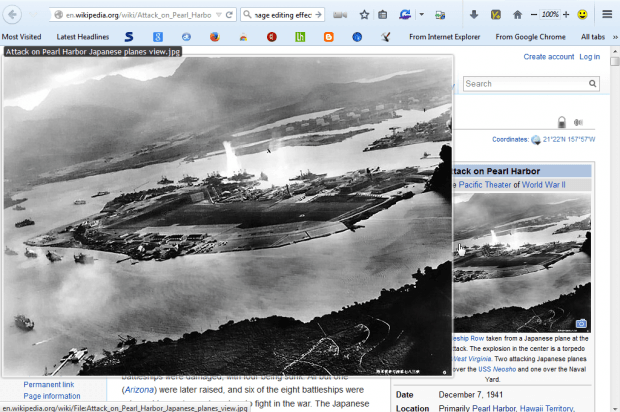Play the spoken article speaker icon

[578, 122]
